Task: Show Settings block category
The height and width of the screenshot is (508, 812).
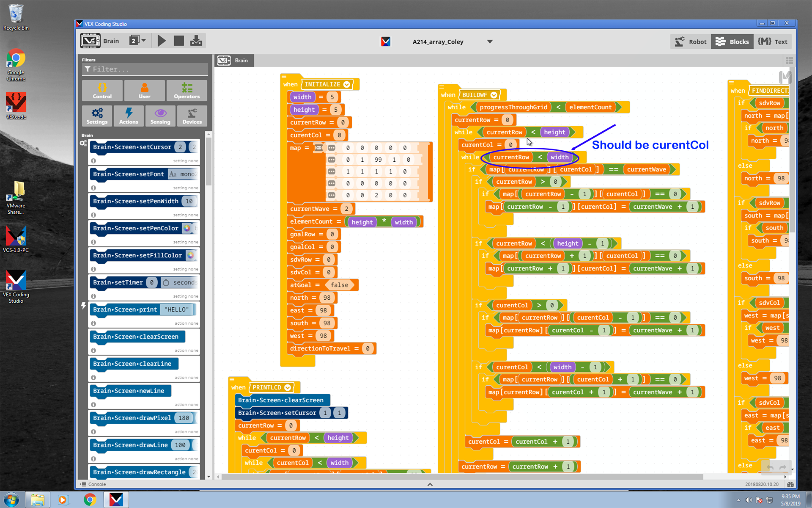Action: 97,116
